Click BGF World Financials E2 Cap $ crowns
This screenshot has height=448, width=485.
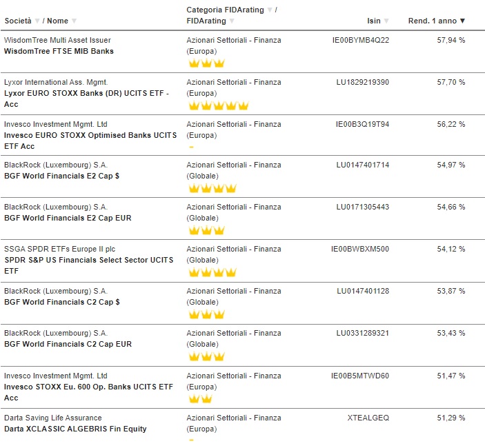212,188
